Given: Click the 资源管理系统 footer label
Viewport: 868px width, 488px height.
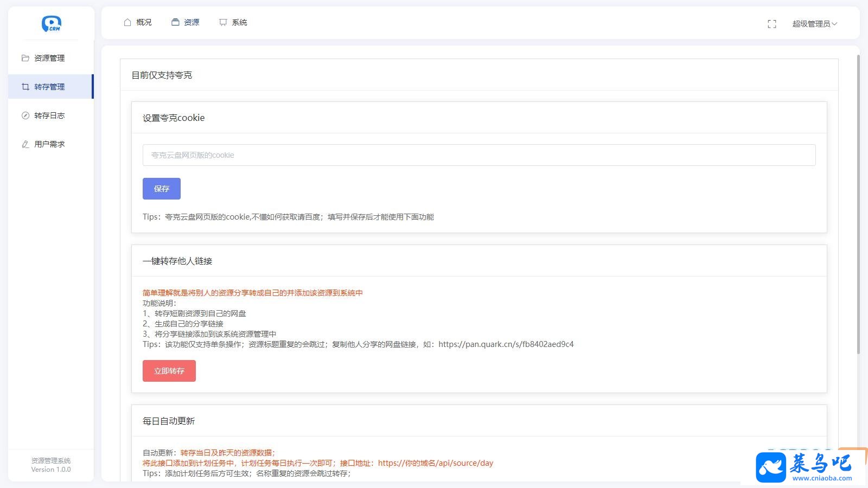Looking at the screenshot, I should point(51,460).
